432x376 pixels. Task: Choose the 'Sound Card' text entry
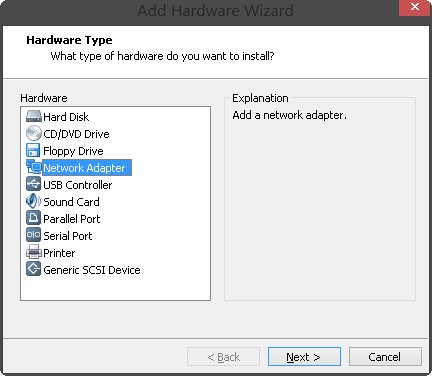[x=71, y=202]
